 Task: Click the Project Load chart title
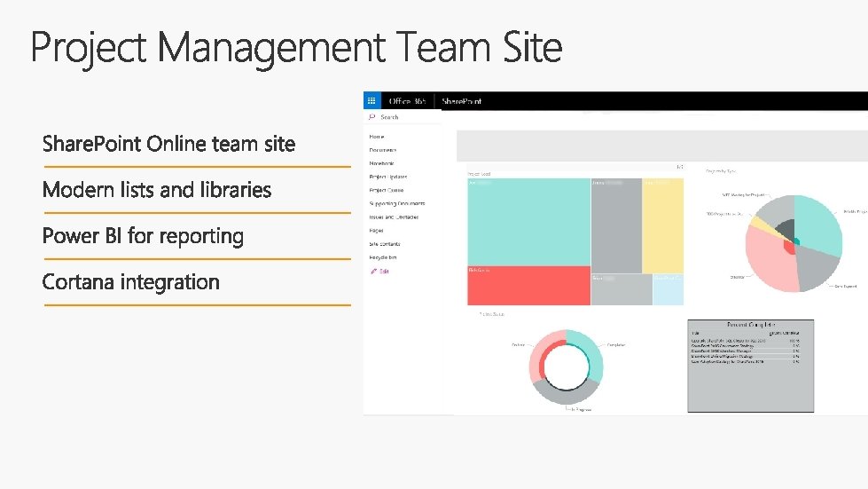pos(480,174)
